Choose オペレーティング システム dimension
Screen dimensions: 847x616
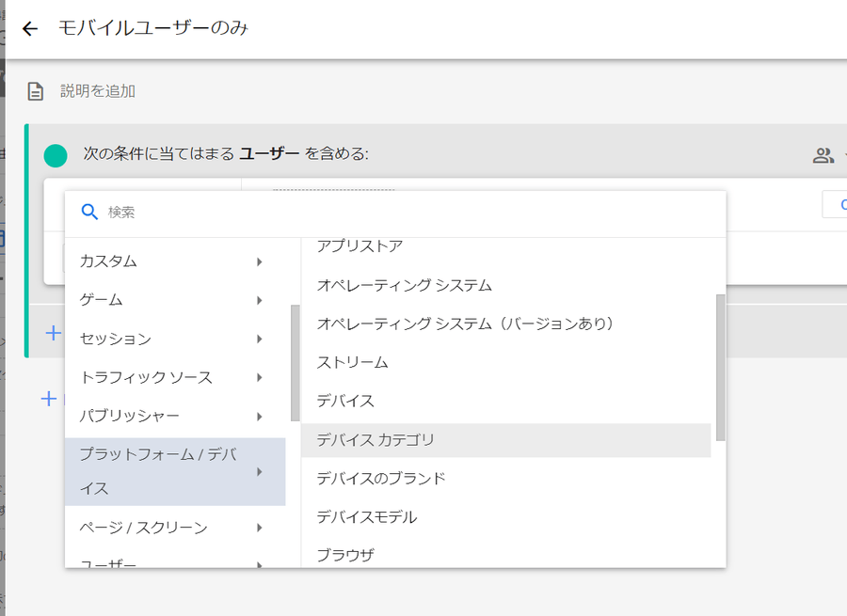coord(405,285)
